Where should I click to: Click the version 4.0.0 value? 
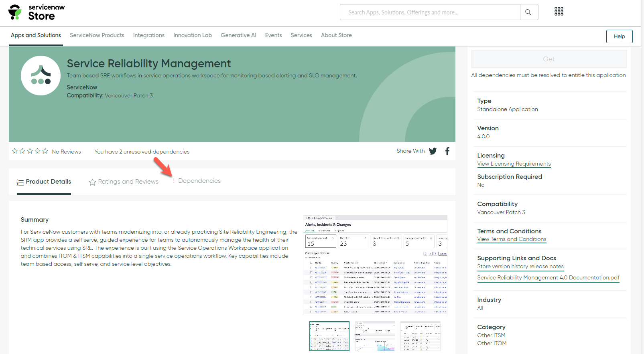[484, 136]
